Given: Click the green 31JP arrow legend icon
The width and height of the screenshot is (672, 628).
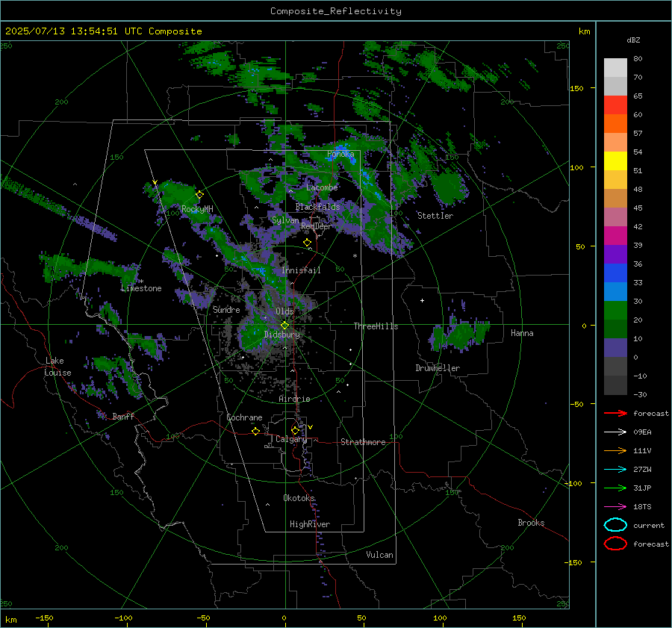Looking at the screenshot, I should tap(615, 488).
